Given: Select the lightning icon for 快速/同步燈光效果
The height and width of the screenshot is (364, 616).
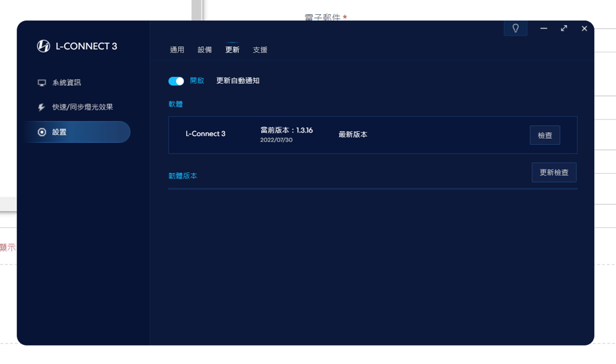Looking at the screenshot, I should pos(41,107).
